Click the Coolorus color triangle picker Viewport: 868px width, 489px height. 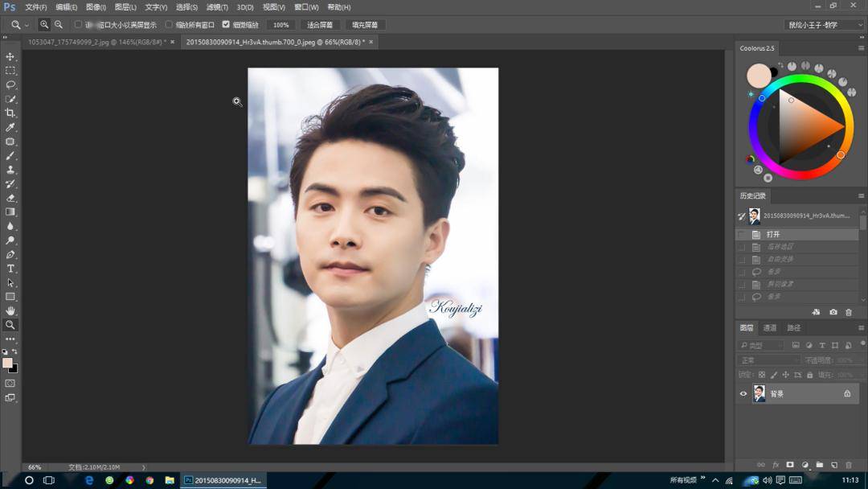coord(809,127)
